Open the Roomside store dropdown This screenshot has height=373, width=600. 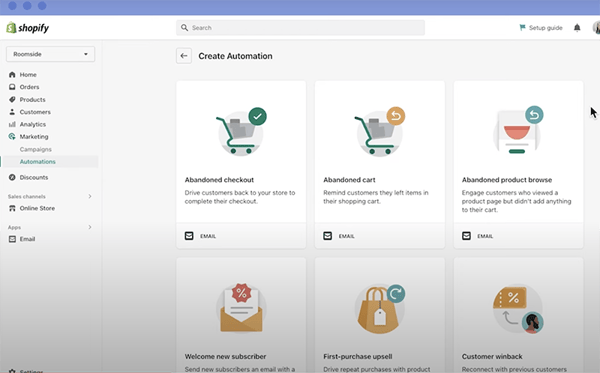coord(50,54)
